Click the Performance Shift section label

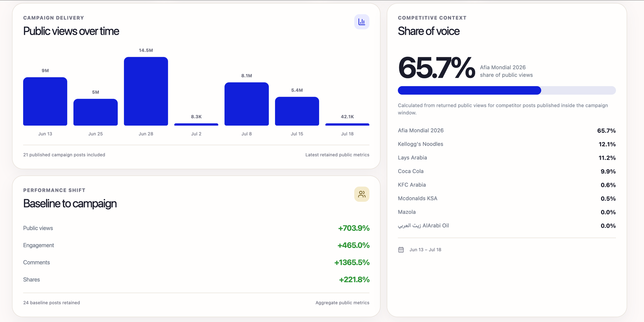[54, 190]
